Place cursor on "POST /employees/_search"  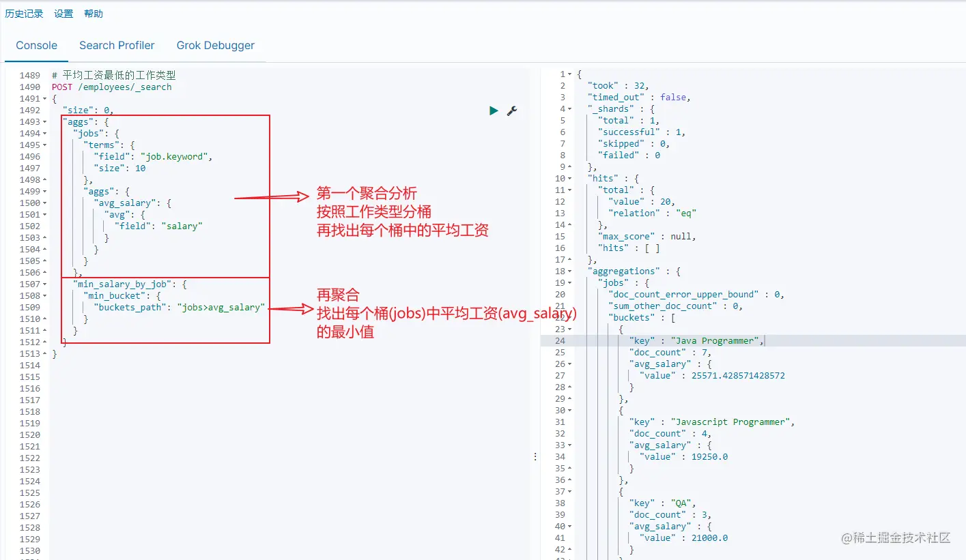(x=112, y=87)
